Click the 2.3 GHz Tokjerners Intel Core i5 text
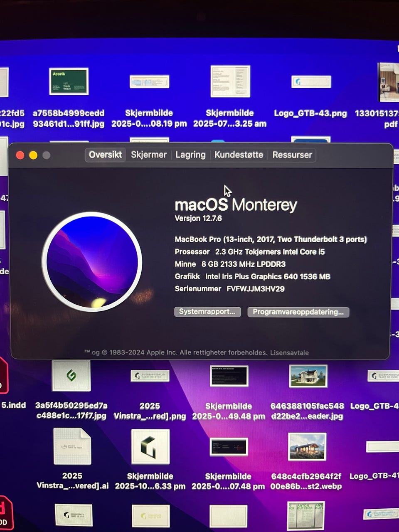 270,251
